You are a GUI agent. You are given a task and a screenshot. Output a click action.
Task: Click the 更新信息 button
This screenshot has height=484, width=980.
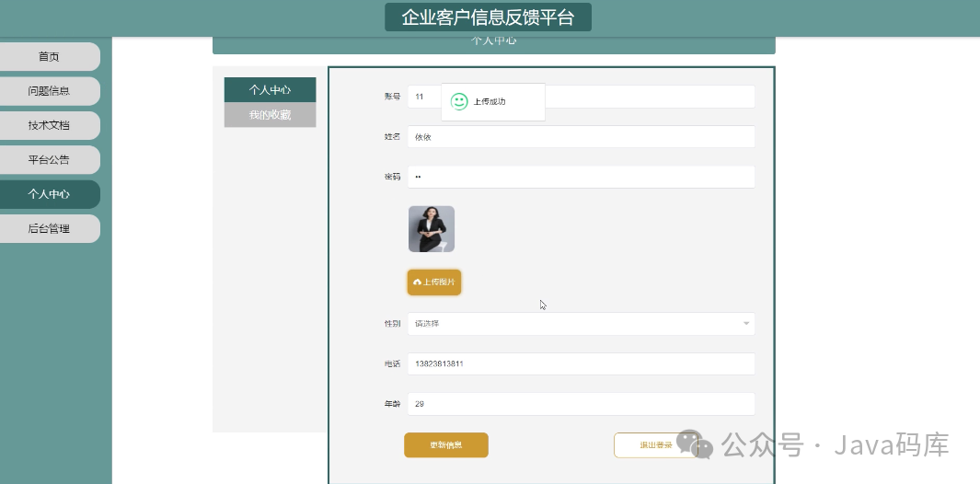click(445, 445)
